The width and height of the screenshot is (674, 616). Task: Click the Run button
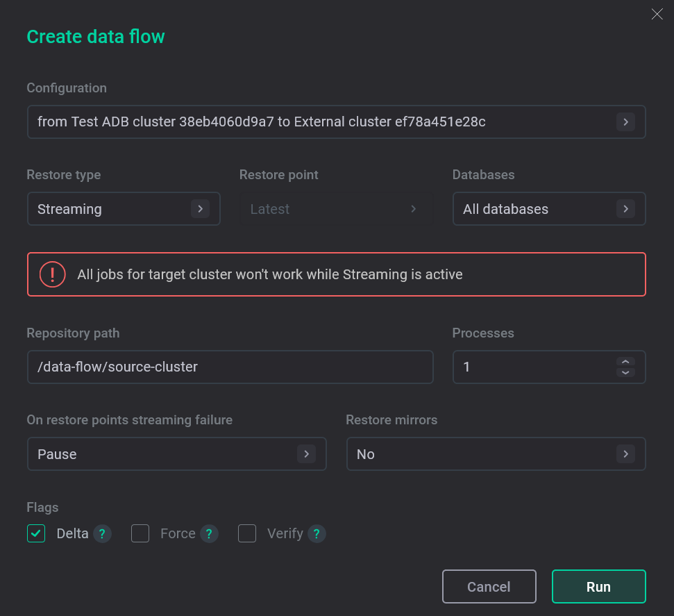598,586
